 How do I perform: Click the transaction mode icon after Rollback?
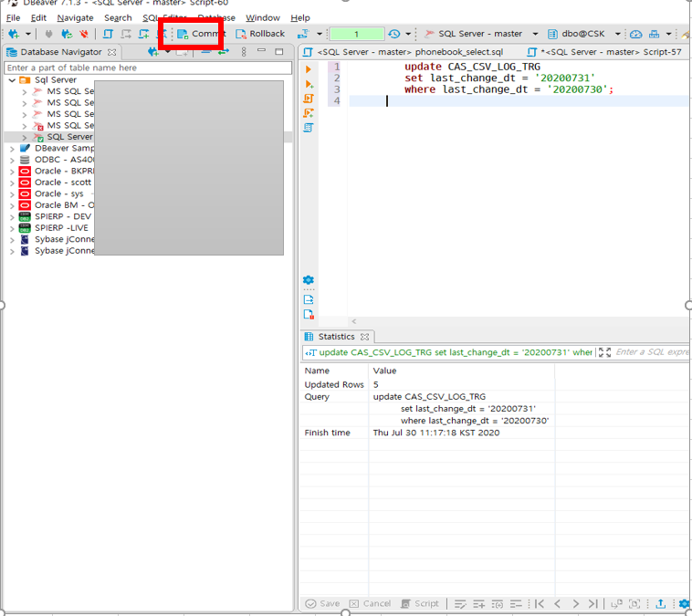(303, 34)
